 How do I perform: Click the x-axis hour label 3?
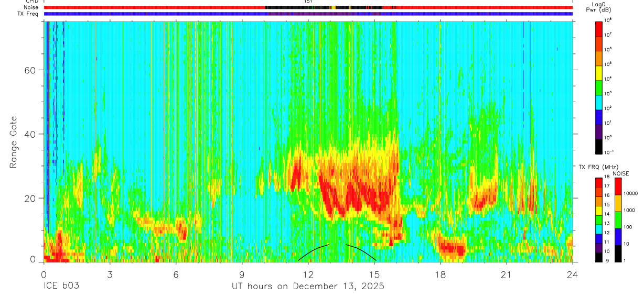pos(110,274)
